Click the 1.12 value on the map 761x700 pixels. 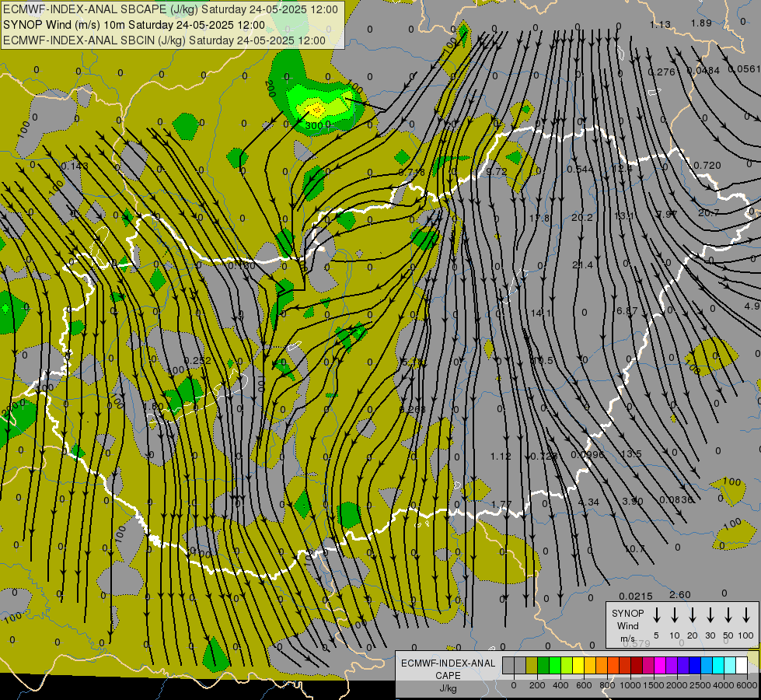pos(501,456)
